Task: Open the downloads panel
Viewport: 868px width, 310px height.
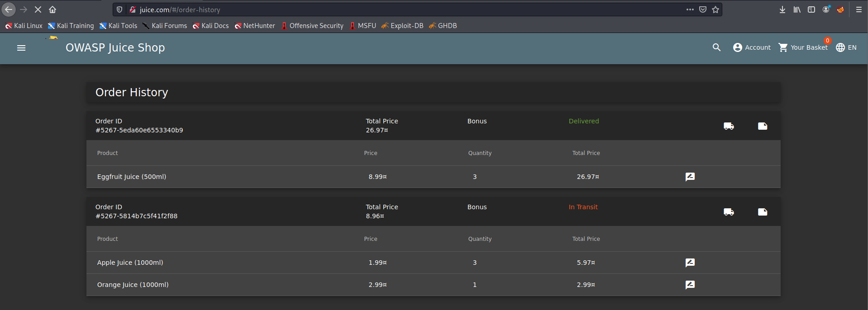Action: click(x=782, y=9)
